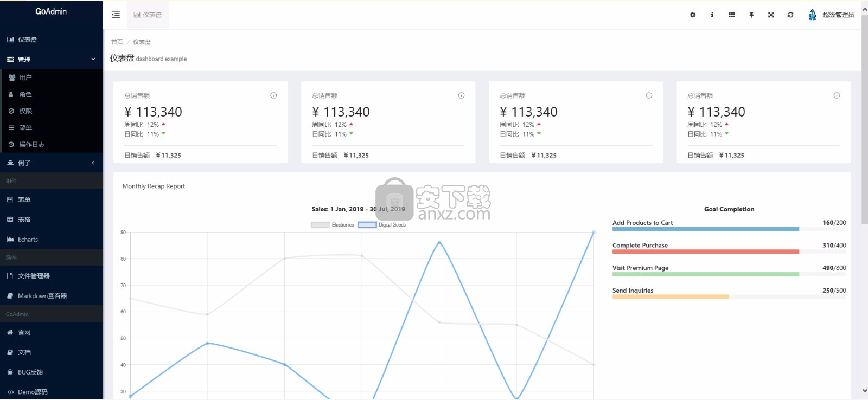Click the Add Products to Cart progress bar
This screenshot has height=400, width=868.
click(x=729, y=229)
